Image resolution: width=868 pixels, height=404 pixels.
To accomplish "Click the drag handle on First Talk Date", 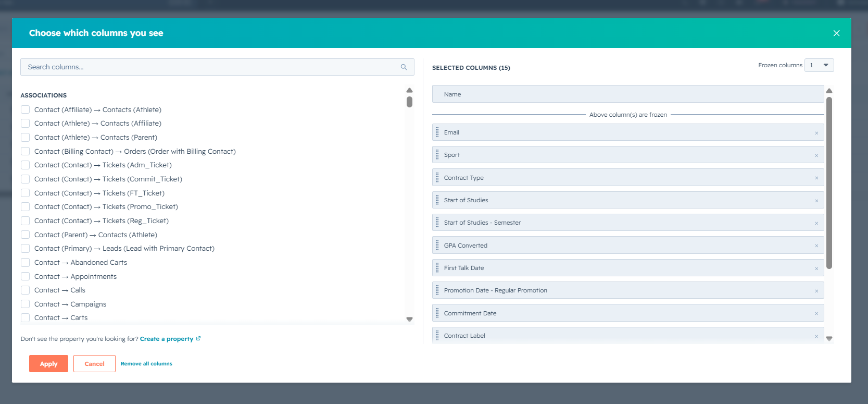I will point(437,268).
